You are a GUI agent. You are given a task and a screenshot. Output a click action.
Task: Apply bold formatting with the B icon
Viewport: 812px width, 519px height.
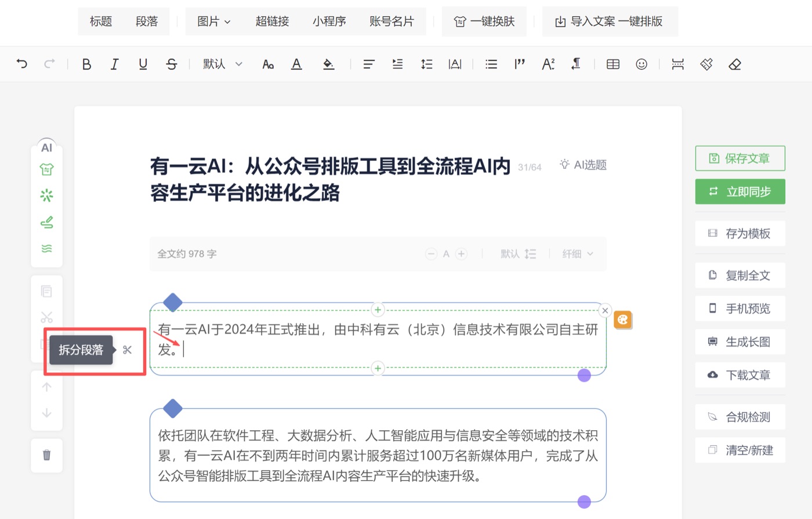click(86, 64)
